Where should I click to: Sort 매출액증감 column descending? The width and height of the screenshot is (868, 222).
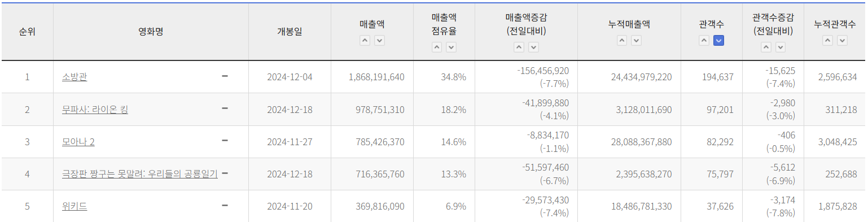pos(533,47)
